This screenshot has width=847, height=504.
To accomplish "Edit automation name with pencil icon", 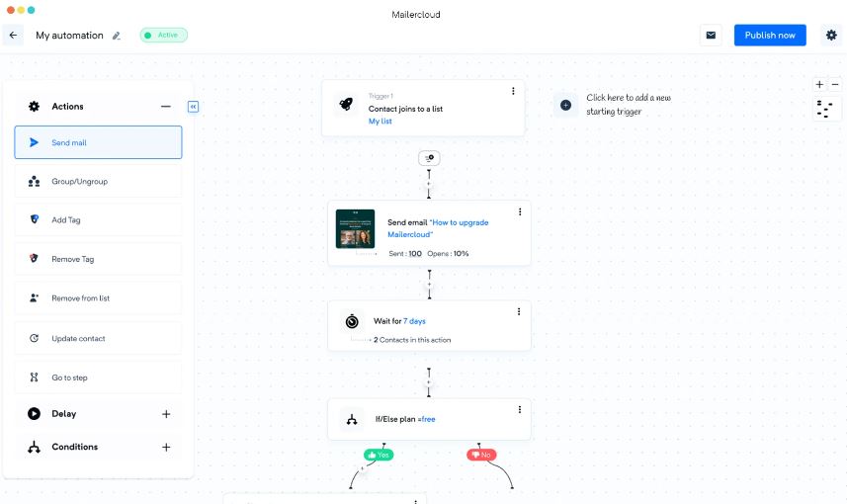I will point(117,36).
